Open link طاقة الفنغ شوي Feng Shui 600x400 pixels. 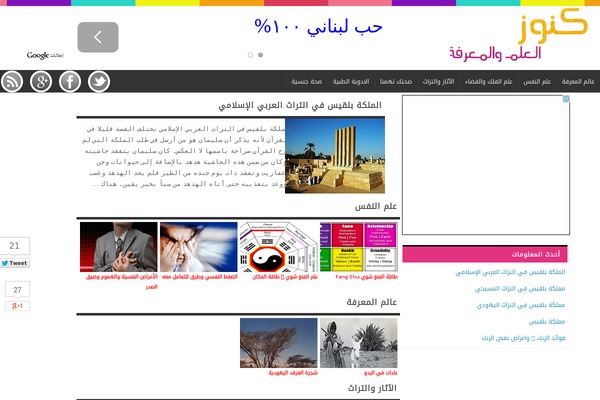pyautogui.click(x=366, y=277)
